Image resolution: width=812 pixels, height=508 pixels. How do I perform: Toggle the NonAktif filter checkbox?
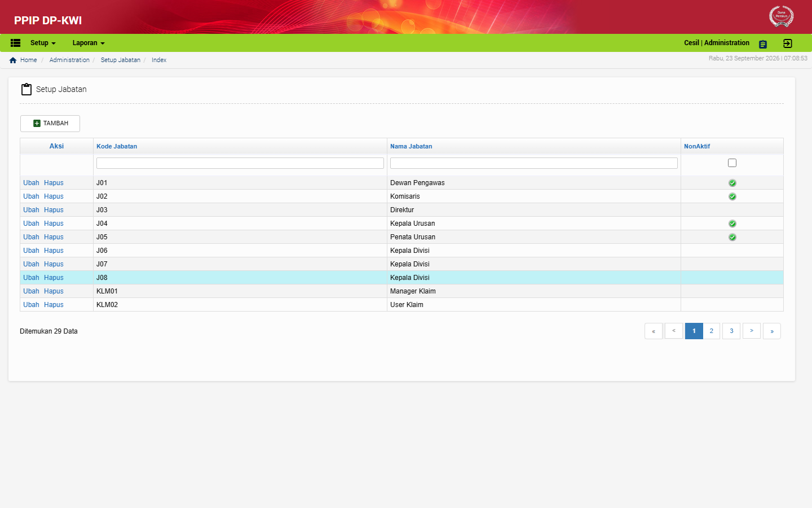click(x=732, y=163)
